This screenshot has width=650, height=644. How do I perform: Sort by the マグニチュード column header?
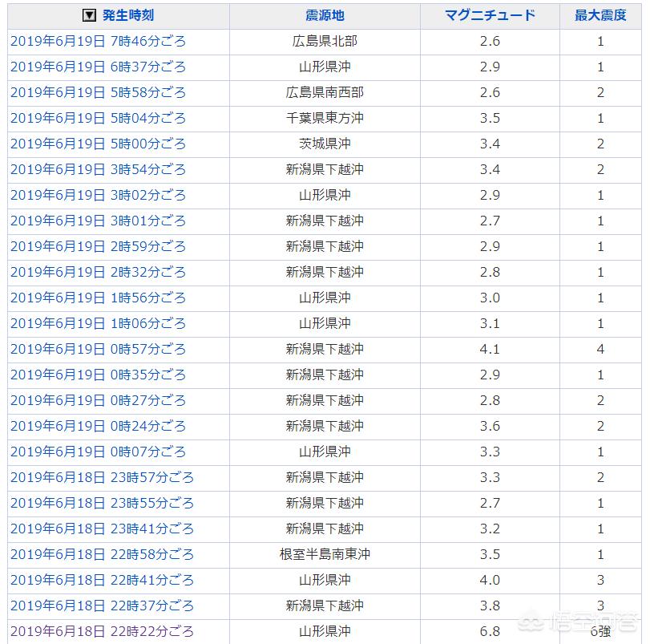[x=490, y=16]
